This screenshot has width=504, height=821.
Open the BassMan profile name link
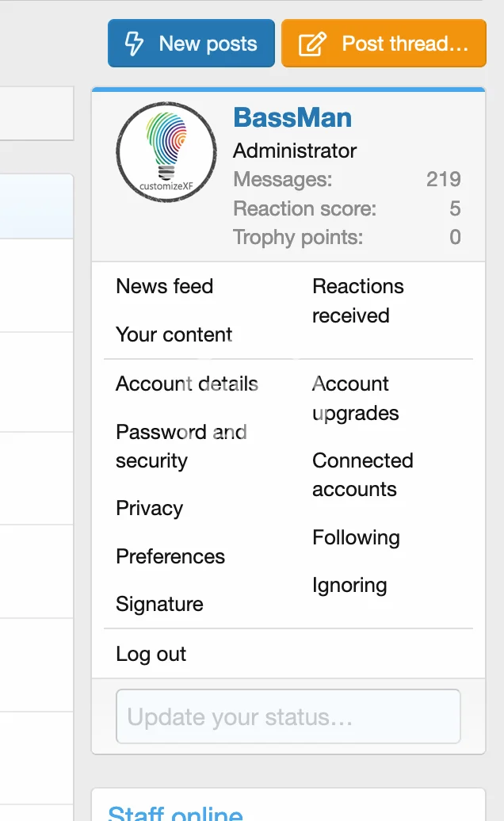tap(292, 118)
